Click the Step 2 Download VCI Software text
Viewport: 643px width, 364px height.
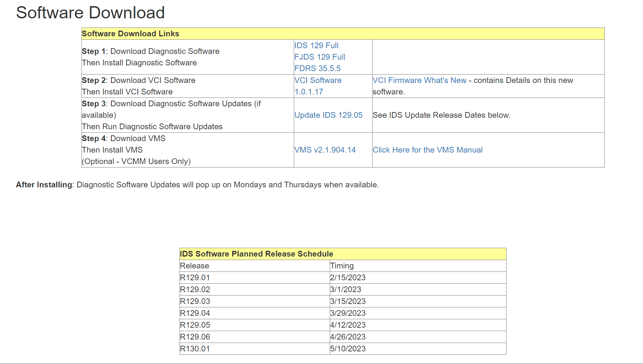138,80
